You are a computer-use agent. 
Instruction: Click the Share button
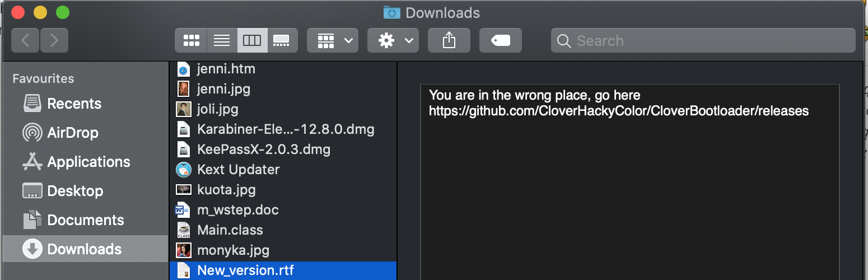coord(449,40)
